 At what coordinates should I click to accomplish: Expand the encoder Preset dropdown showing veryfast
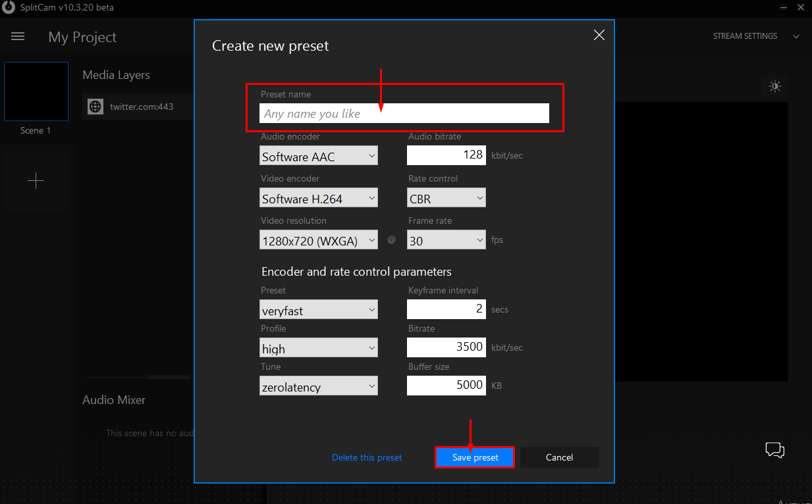point(318,309)
